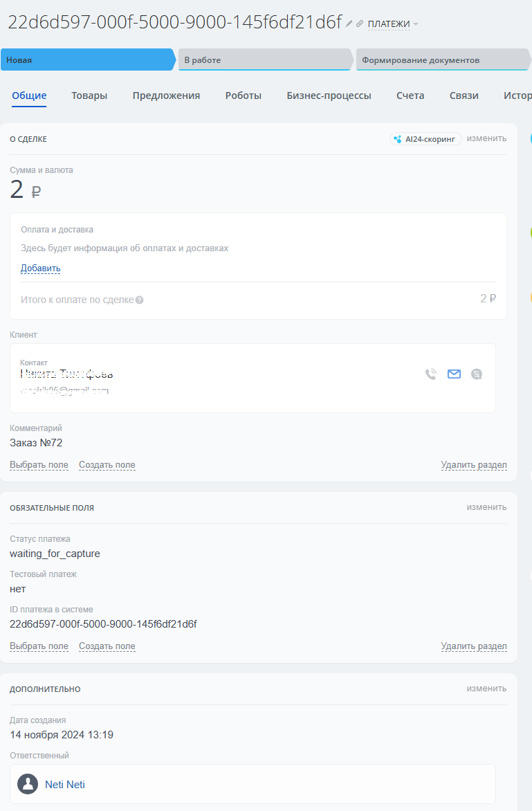
Task: Open chat with contact via message icon
Action: click(477, 374)
